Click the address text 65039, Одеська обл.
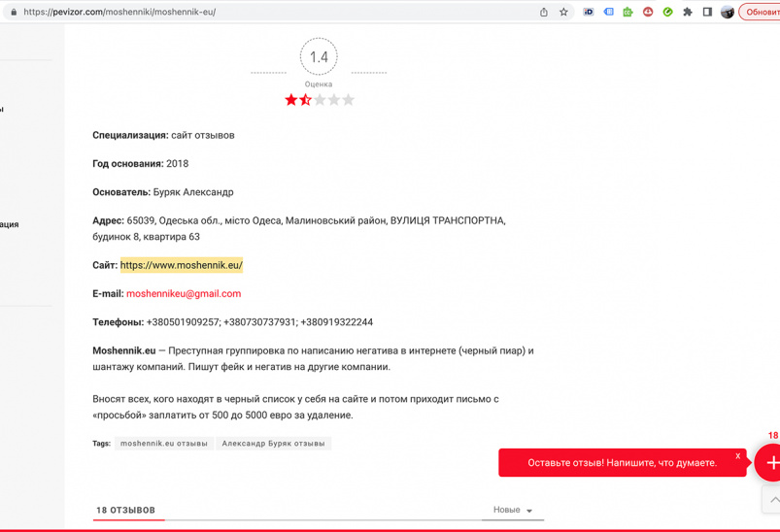Image resolution: width=780 pixels, height=532 pixels. (173, 220)
